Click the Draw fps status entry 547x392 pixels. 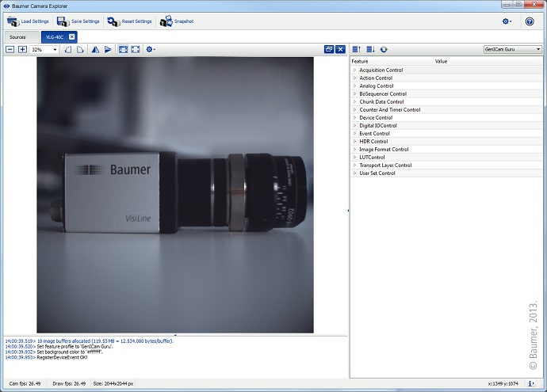coord(69,383)
